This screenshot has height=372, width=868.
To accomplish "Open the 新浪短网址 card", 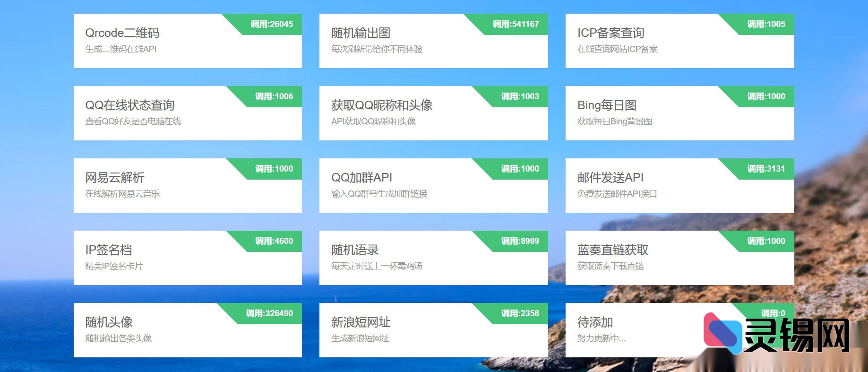I will (x=434, y=330).
